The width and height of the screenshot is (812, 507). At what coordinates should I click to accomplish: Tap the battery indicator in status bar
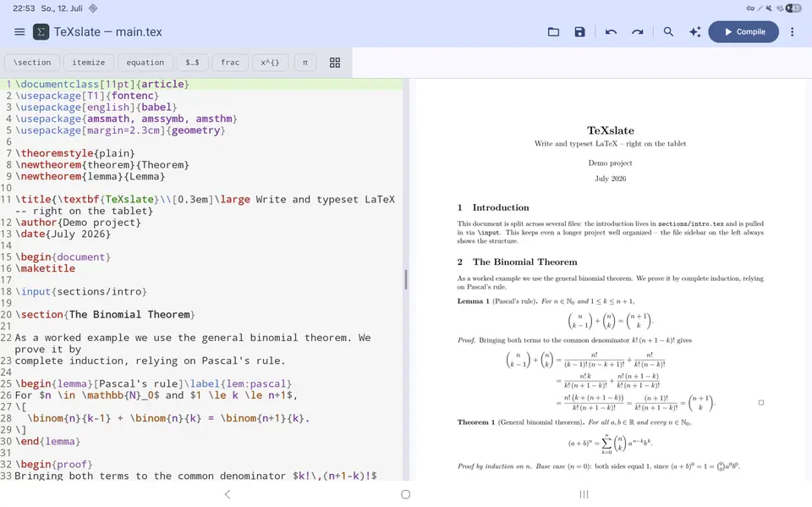pyautogui.click(x=793, y=8)
